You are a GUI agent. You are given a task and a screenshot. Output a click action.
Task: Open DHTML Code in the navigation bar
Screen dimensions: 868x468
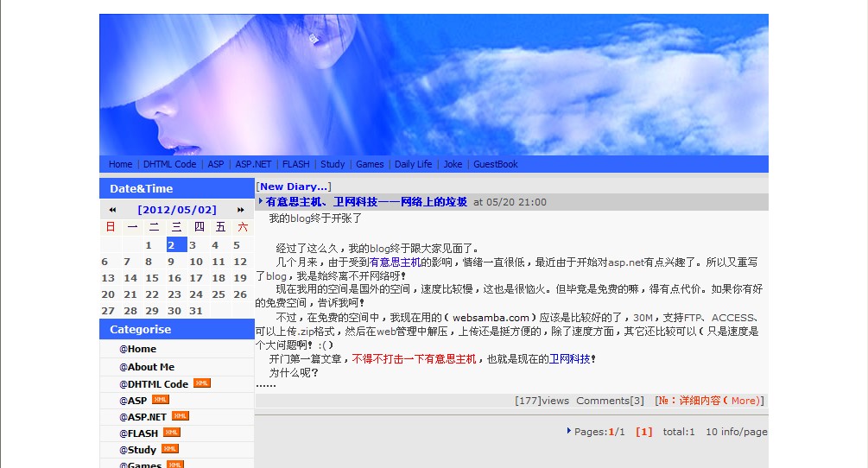coord(169,164)
